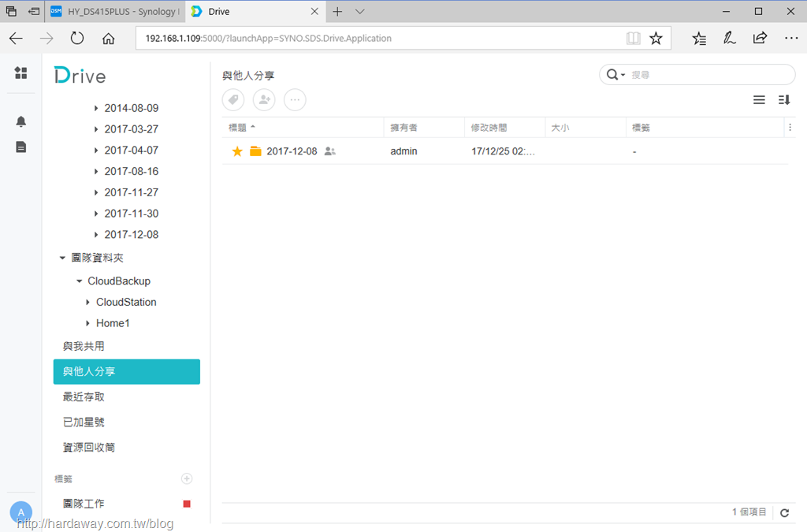The image size is (807, 532).
Task: Expand the 2017-11-27 folder
Action: pos(95,192)
